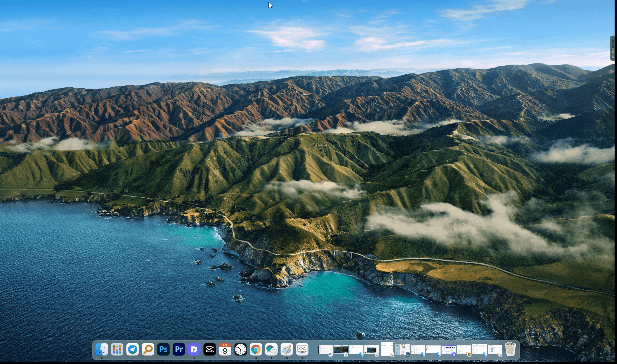The width and height of the screenshot is (617, 364).
Task: Launch Adobe Premiere Pro
Action: tap(179, 349)
